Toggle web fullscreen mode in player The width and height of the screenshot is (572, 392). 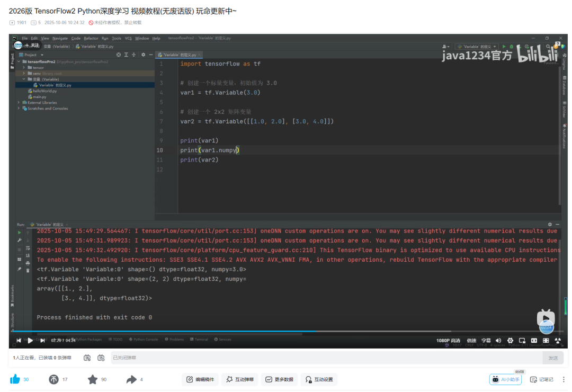click(x=546, y=340)
